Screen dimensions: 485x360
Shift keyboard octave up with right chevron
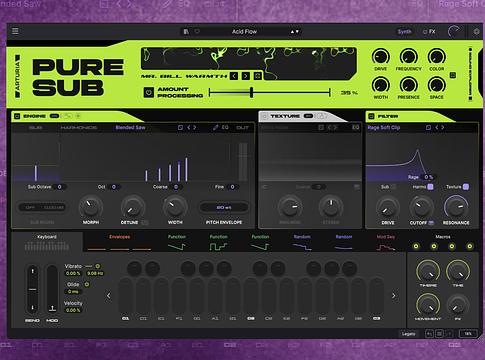[x=394, y=296]
